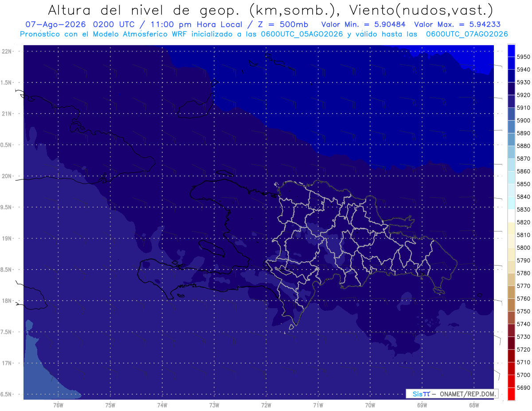Click the 5890 colorbar label
This screenshot has width=532, height=411.
(524, 133)
